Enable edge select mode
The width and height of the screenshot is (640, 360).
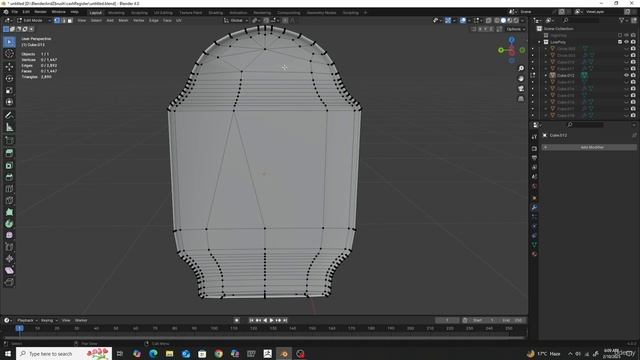[x=63, y=20]
